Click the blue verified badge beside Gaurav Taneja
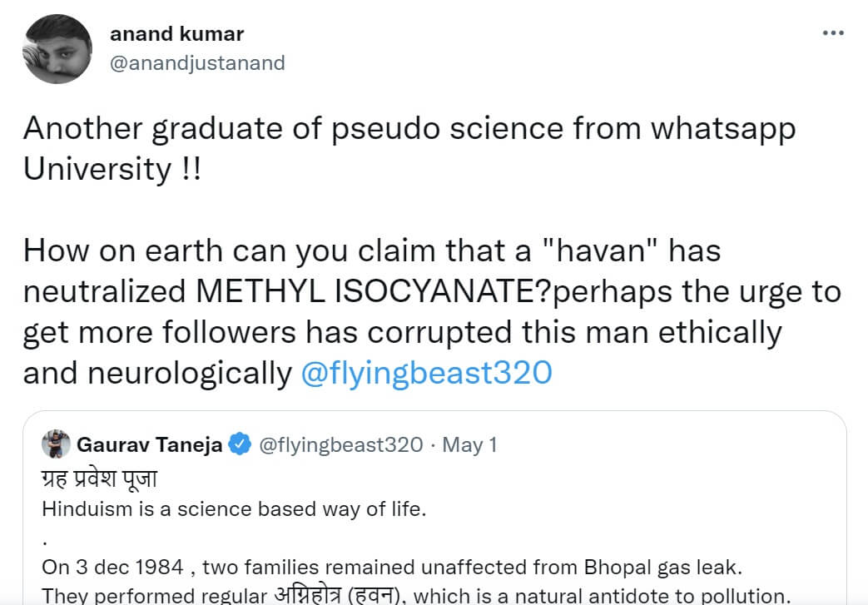Image resolution: width=868 pixels, height=605 pixels. pos(241,444)
